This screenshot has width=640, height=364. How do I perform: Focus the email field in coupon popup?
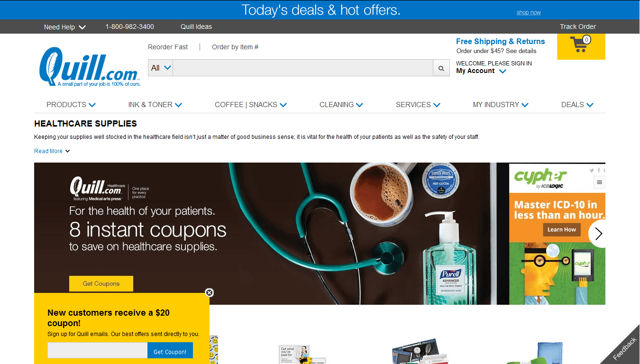click(97, 350)
